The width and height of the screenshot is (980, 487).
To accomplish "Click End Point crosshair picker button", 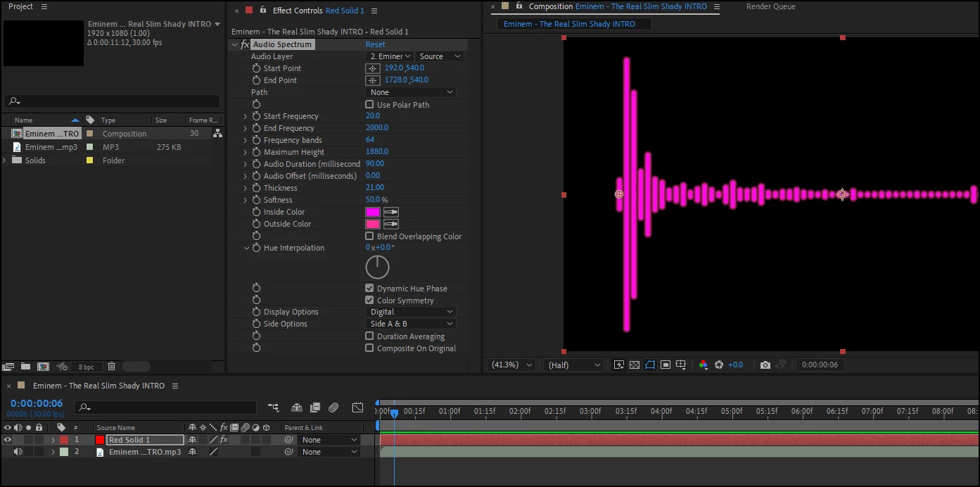I will pyautogui.click(x=373, y=80).
